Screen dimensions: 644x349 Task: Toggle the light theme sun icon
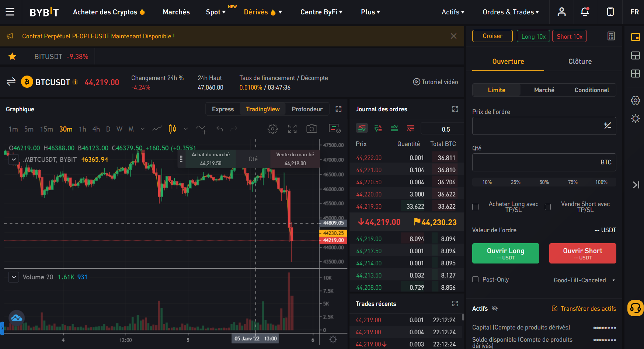[x=635, y=119]
